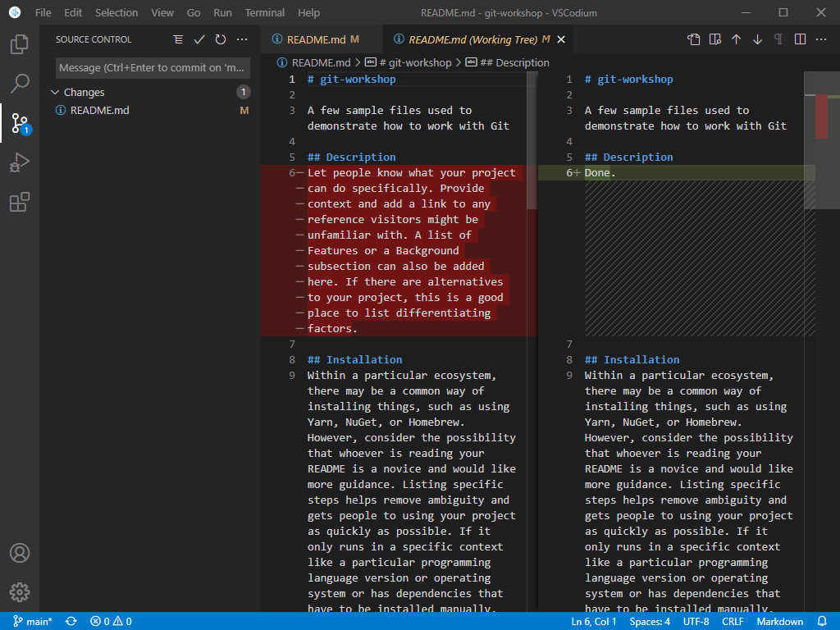Toggle Source Control view as tree
Screen dimensions: 840x630
tap(178, 39)
